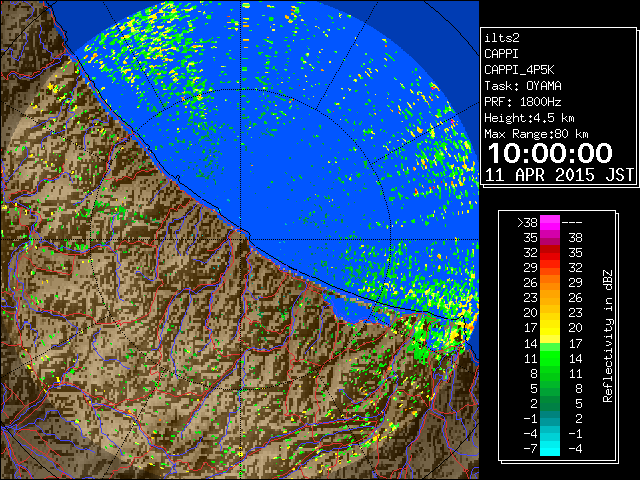Click the 'Max Range:80 km' line

pos(536,134)
